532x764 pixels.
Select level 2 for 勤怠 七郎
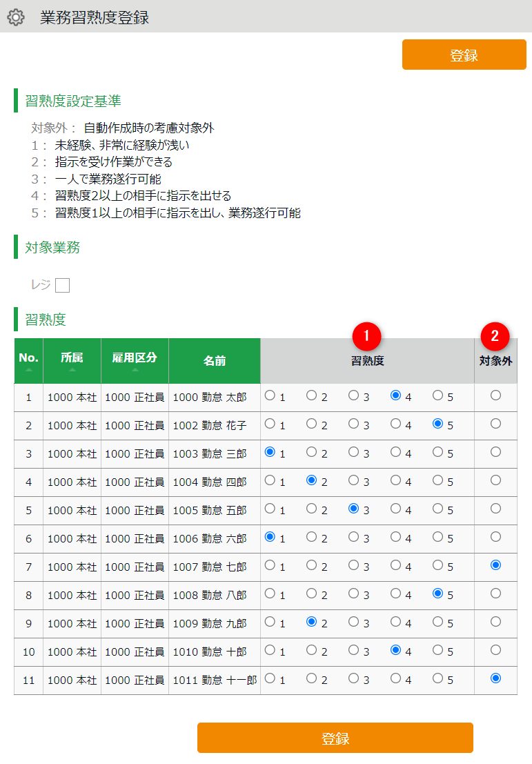click(312, 565)
